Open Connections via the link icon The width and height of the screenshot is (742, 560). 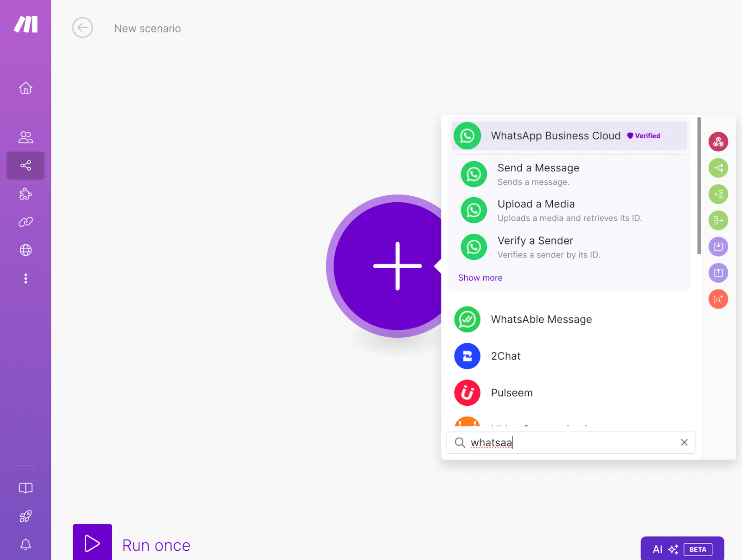click(26, 221)
